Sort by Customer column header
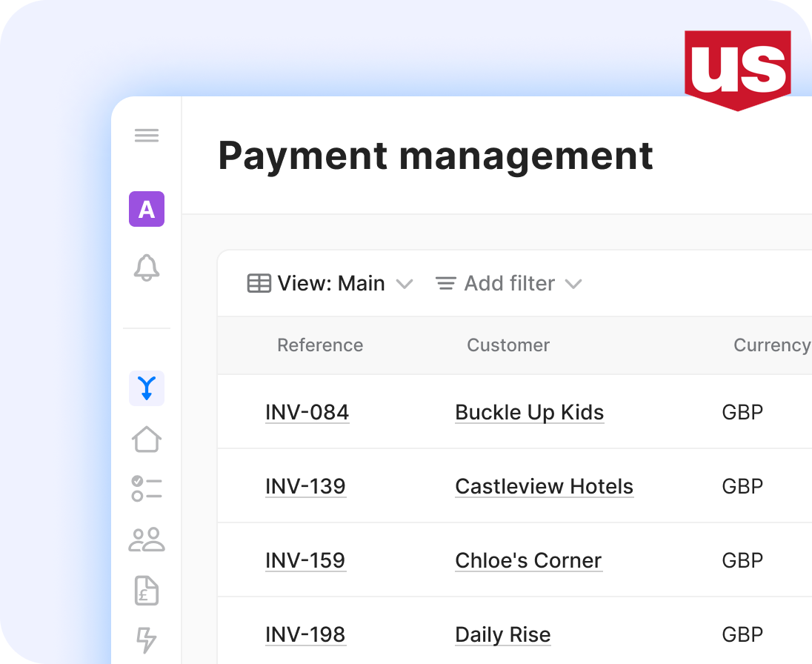 click(x=508, y=345)
